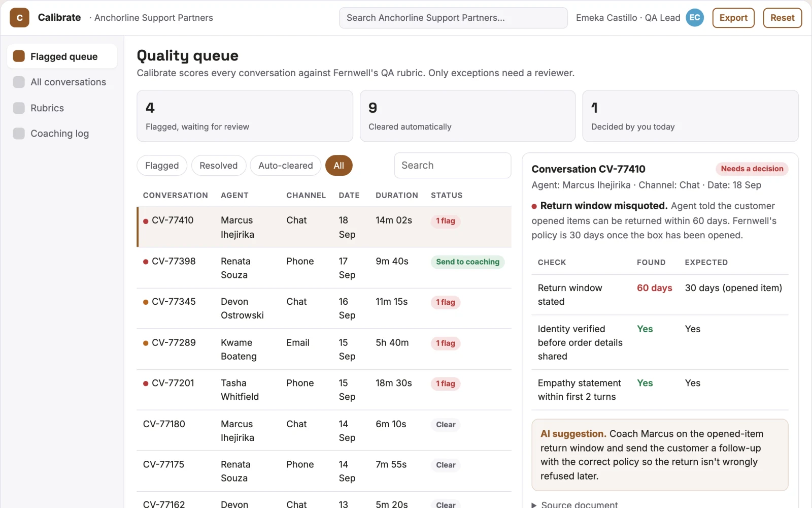This screenshot has height=508, width=812.
Task: Select conversation row CV-77289
Action: [x=324, y=349]
